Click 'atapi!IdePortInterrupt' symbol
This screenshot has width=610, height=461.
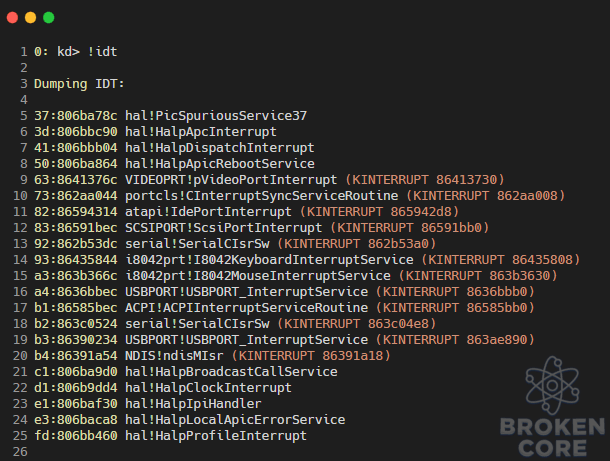pos(208,212)
